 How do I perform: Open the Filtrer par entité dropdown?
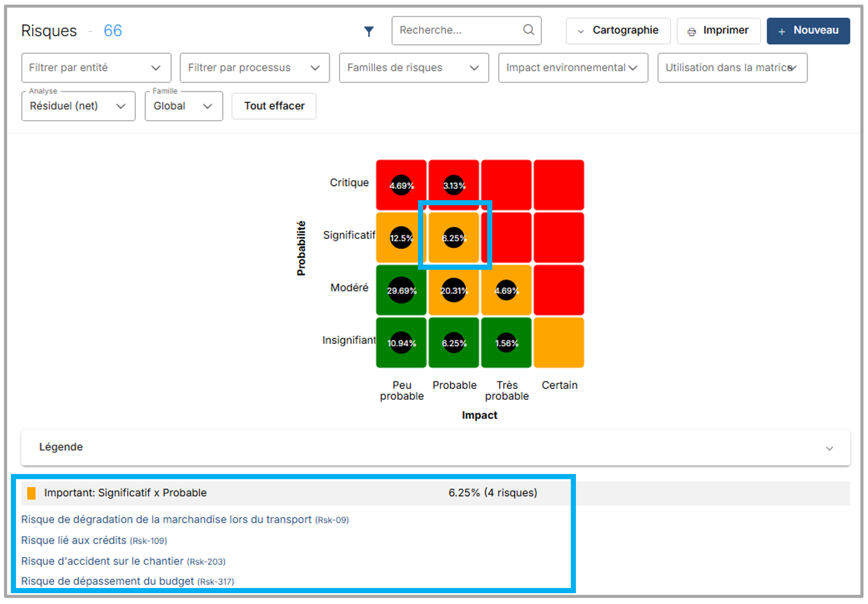96,68
